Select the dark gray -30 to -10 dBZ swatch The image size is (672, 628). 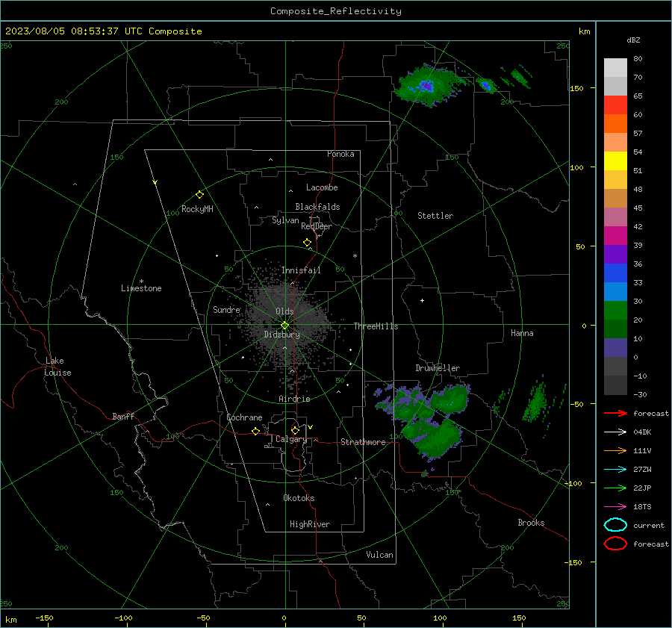pos(615,385)
